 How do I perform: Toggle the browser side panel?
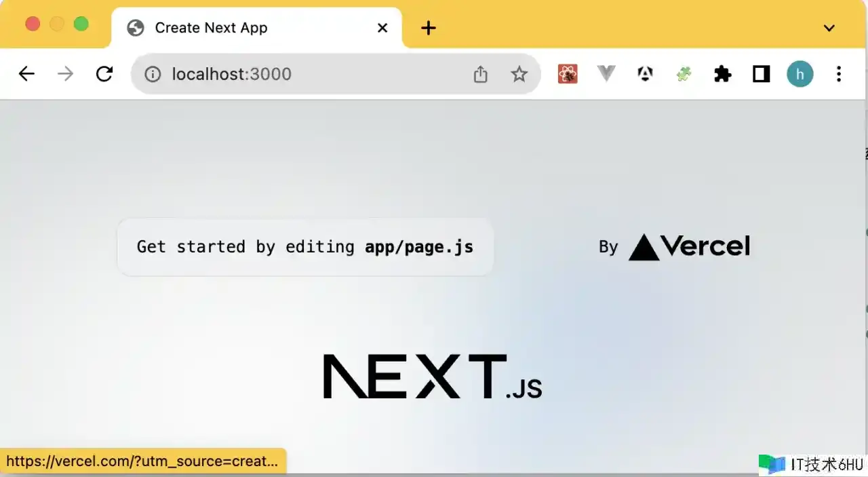coord(762,74)
